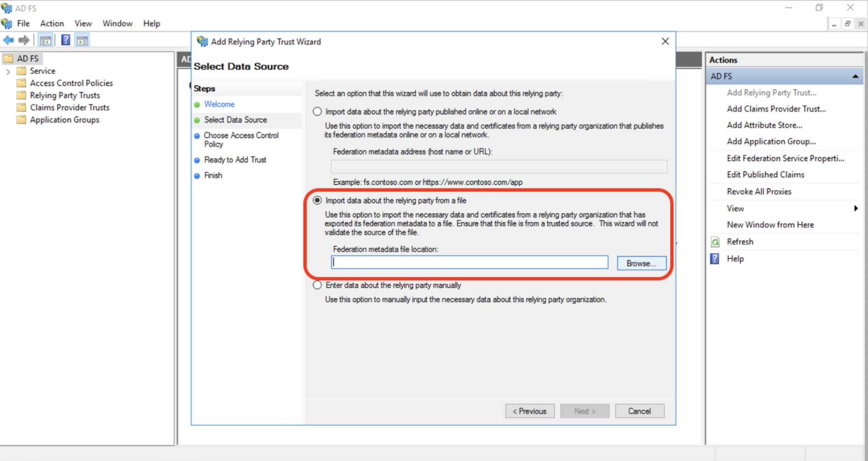868x461 pixels.
Task: Expand the Service tree node
Action: coord(8,71)
